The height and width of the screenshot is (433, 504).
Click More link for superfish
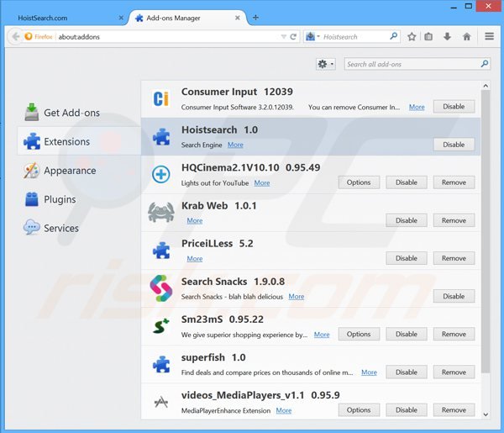click(369, 372)
